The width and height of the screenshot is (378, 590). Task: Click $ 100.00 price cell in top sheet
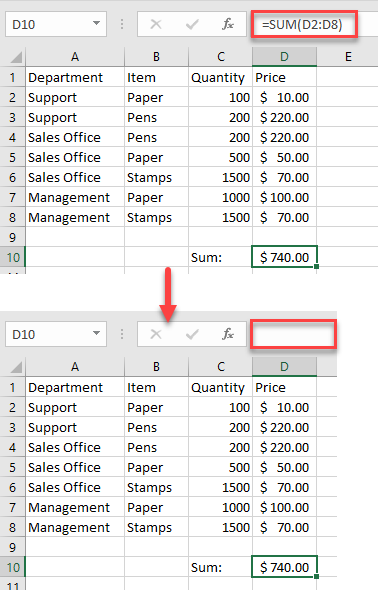284,198
